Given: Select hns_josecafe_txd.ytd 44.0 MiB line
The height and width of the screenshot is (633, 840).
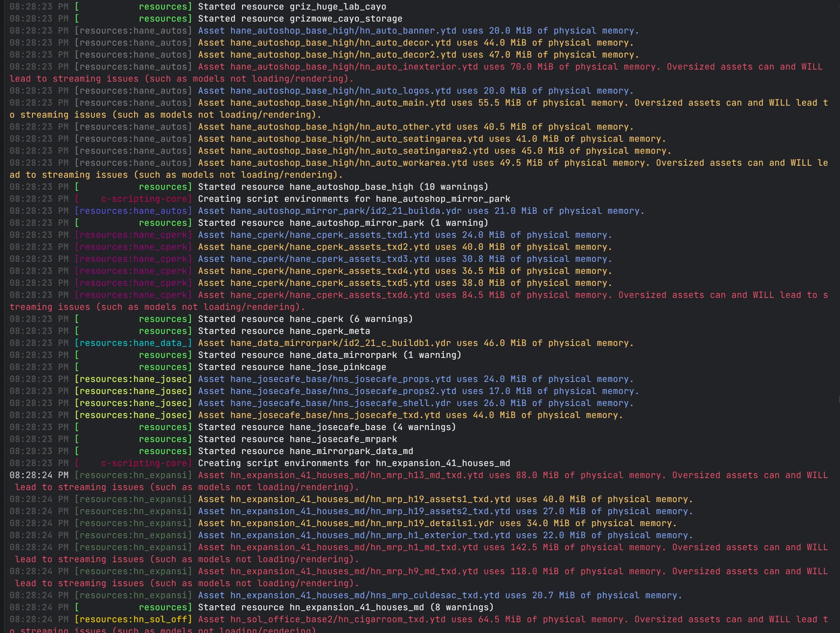Looking at the screenshot, I should click(316, 415).
